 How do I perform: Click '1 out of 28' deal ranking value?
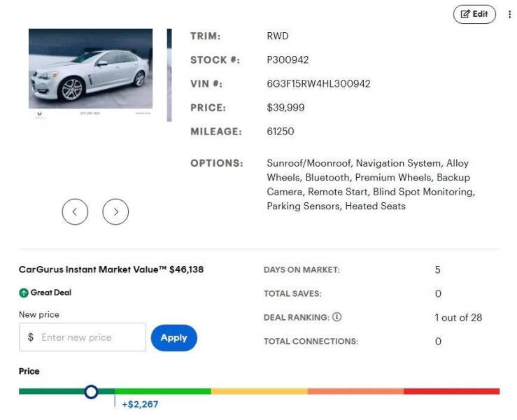458,317
